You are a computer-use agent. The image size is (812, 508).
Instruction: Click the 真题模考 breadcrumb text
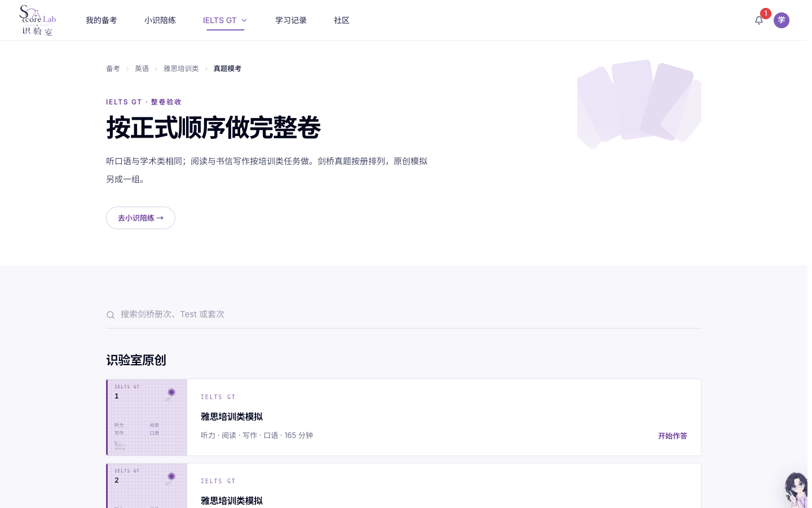(x=227, y=69)
